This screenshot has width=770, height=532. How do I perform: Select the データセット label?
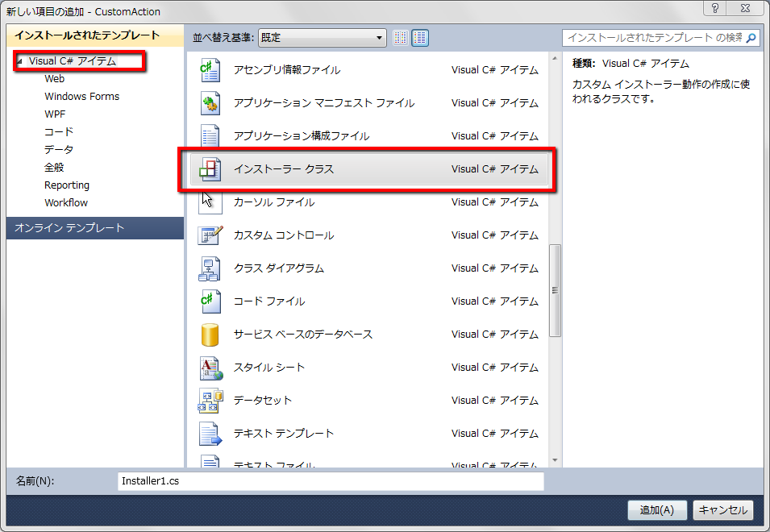[x=263, y=401]
